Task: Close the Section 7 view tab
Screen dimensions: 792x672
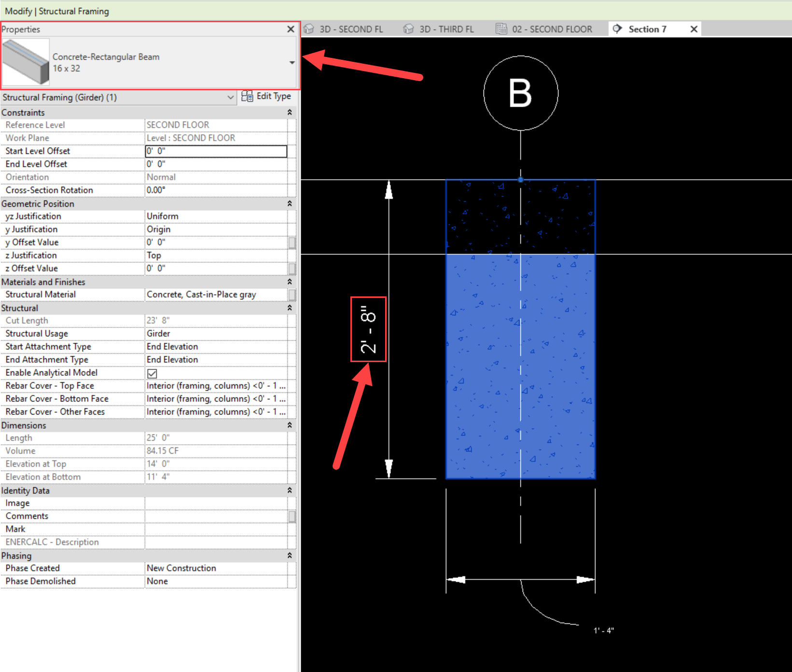Action: 694,29
